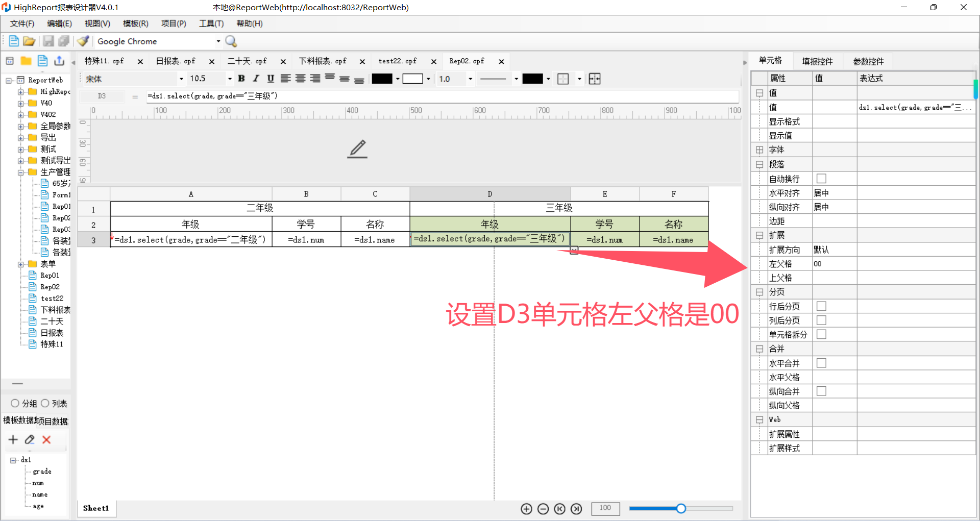The height and width of the screenshot is (521, 980).
Task: Collapse the 扩展 property section
Action: point(759,235)
